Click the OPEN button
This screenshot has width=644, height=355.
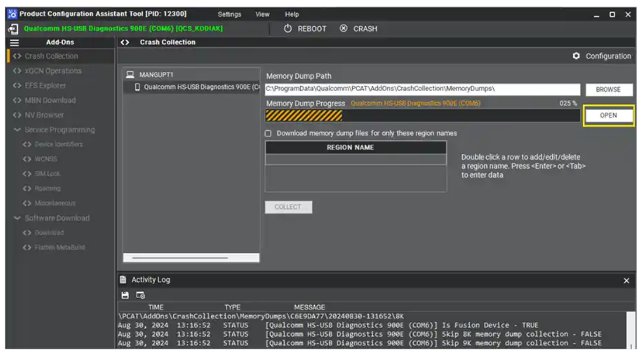click(609, 115)
